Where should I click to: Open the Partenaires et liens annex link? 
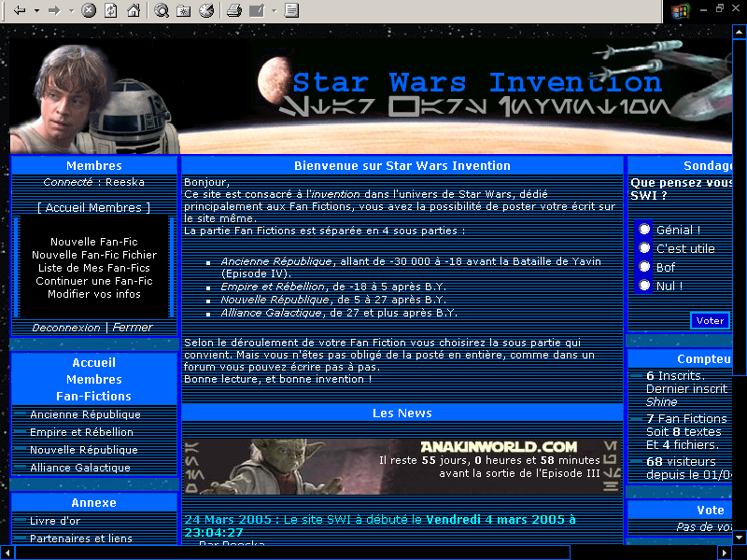[81, 539]
